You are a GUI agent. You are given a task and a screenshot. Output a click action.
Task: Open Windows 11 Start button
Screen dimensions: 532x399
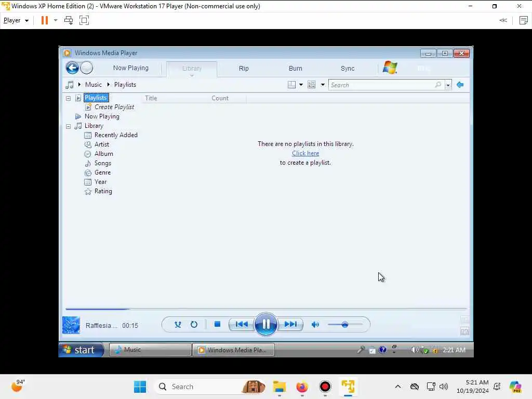point(140,387)
